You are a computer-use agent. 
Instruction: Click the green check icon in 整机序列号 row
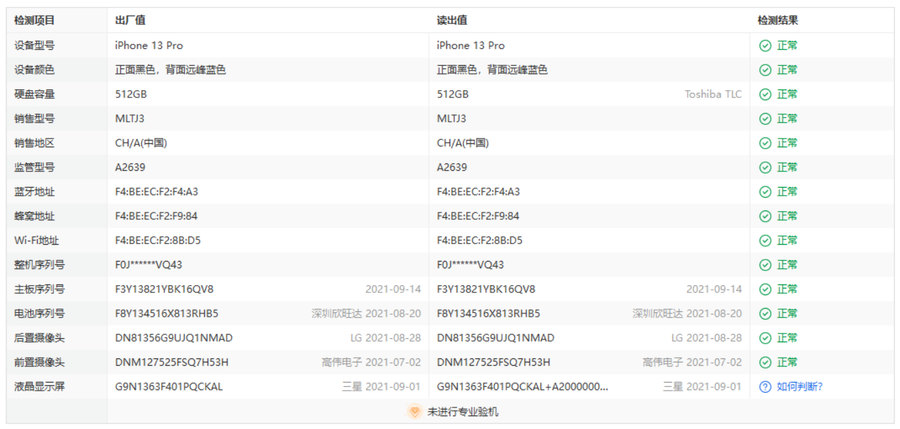click(765, 265)
